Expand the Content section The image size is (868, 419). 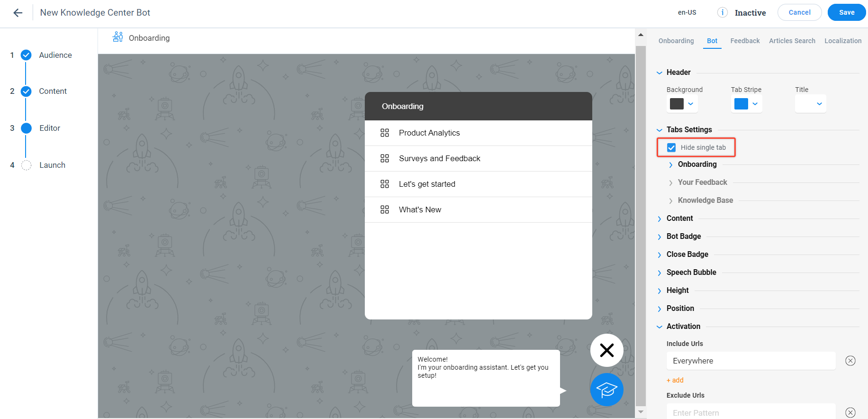(x=659, y=219)
